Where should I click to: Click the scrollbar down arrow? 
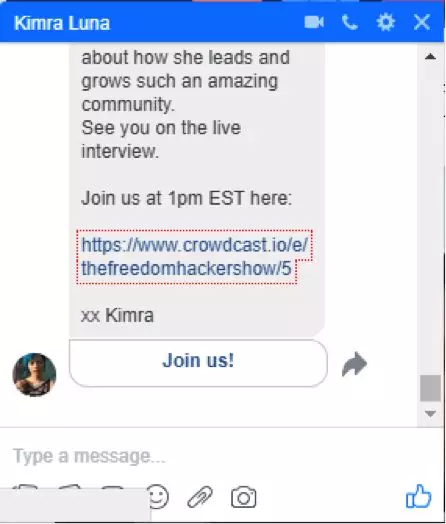pyautogui.click(x=430, y=413)
